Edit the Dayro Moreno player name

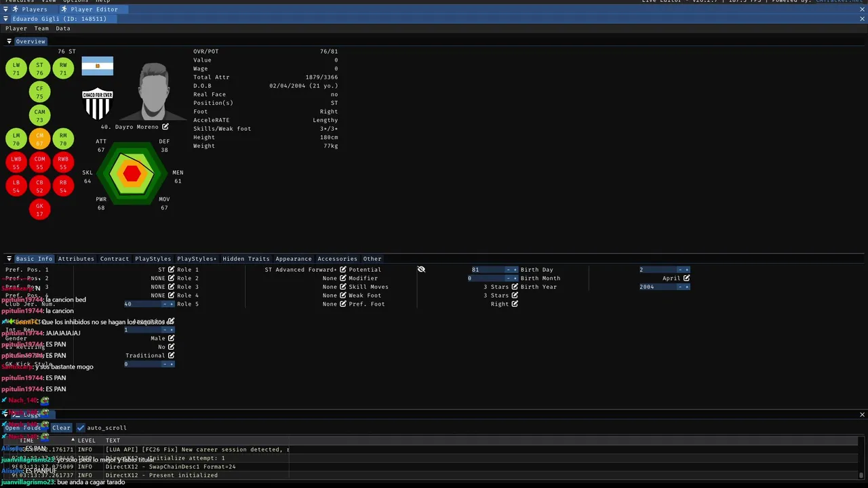[x=165, y=127]
